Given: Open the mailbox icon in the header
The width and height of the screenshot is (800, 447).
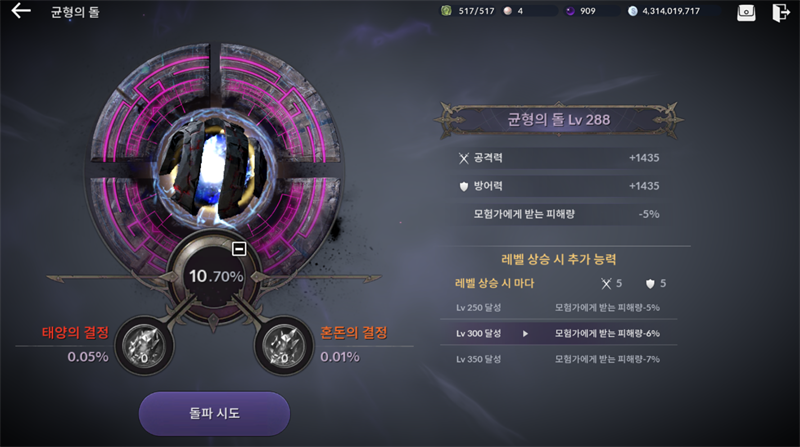Looking at the screenshot, I should coord(746,12).
